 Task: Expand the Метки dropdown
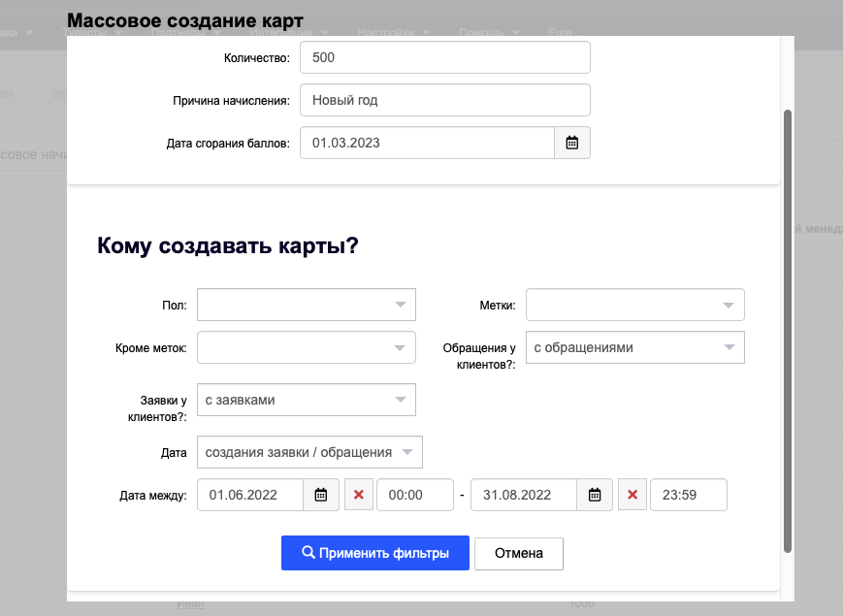click(635, 305)
